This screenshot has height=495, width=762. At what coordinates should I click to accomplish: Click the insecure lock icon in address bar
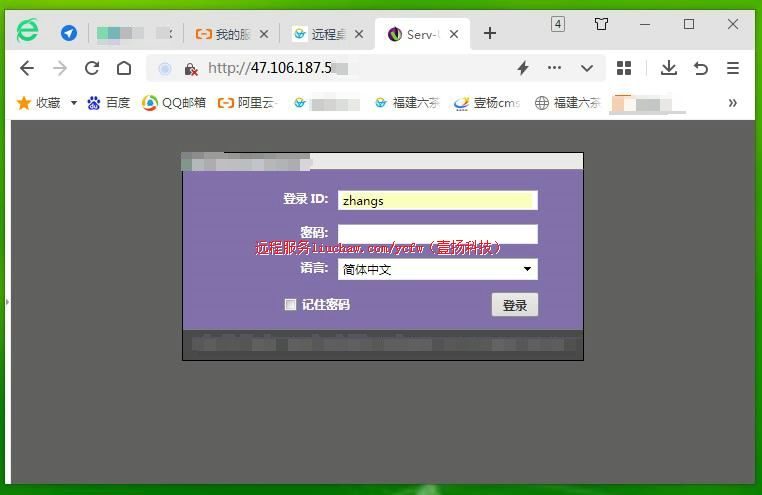190,69
